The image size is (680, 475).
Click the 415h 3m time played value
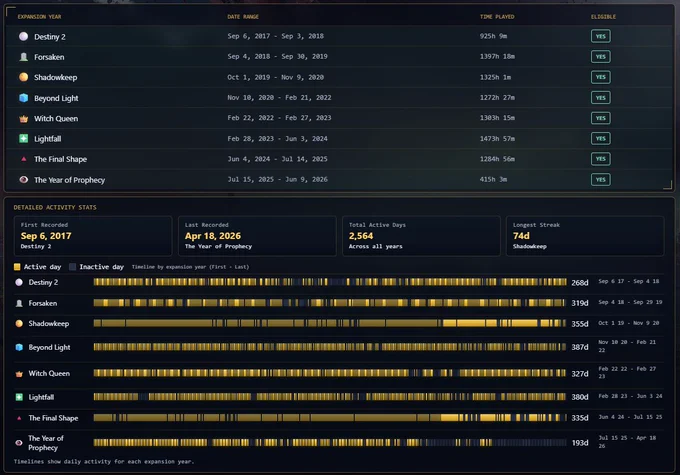click(x=494, y=179)
